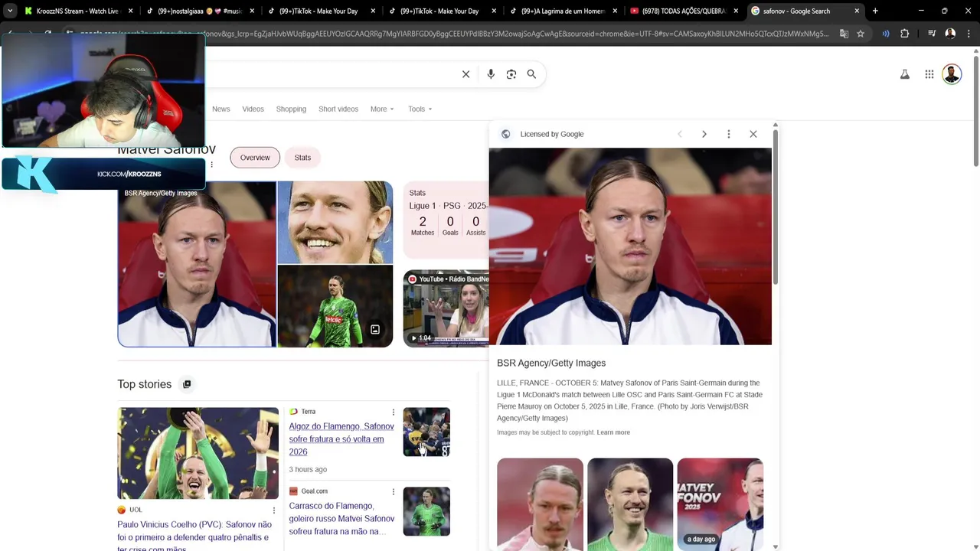The height and width of the screenshot is (551, 980).
Task: Click image panel scrollbar down arrow
Action: coord(776,546)
